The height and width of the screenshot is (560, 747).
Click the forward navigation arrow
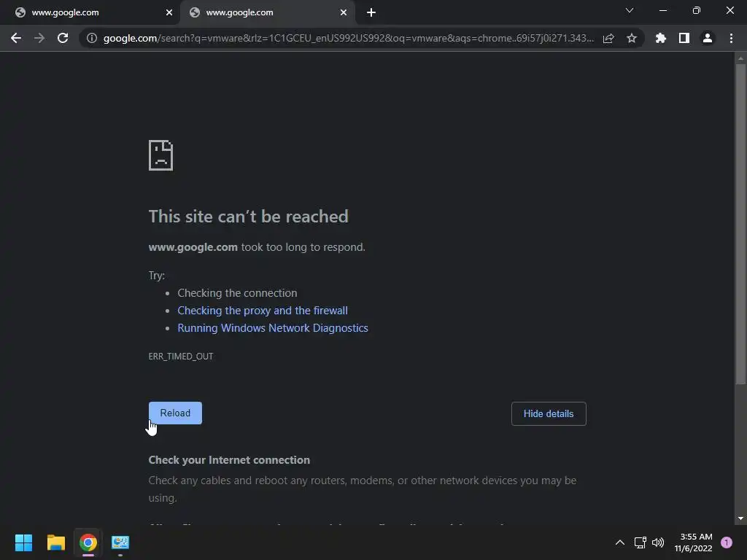(39, 38)
